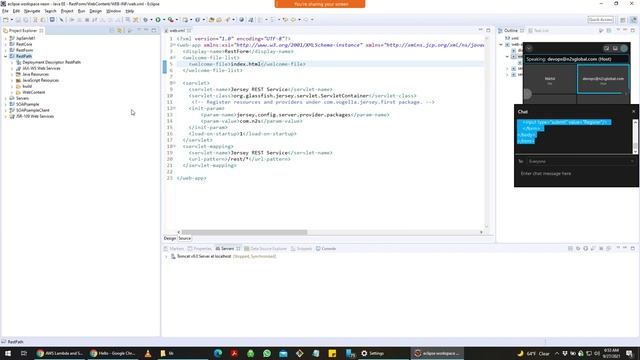
Task: Click the Debug bug icon in toolbar
Action: 145,20
